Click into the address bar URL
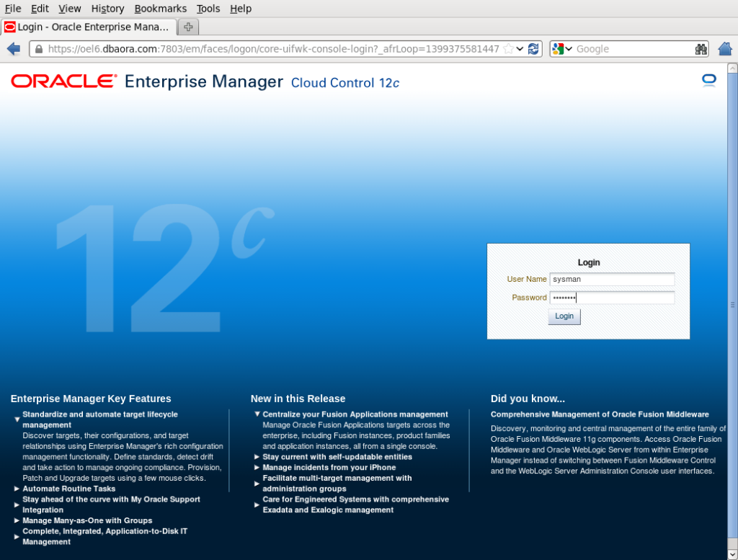This screenshot has height=560, width=738. tap(273, 49)
